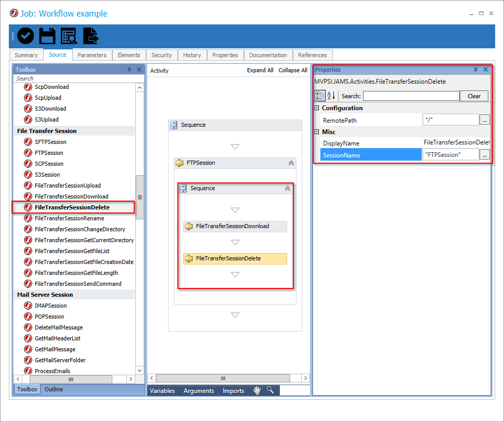Click the Save floppy disk icon
This screenshot has height=422, width=504.
[x=47, y=36]
